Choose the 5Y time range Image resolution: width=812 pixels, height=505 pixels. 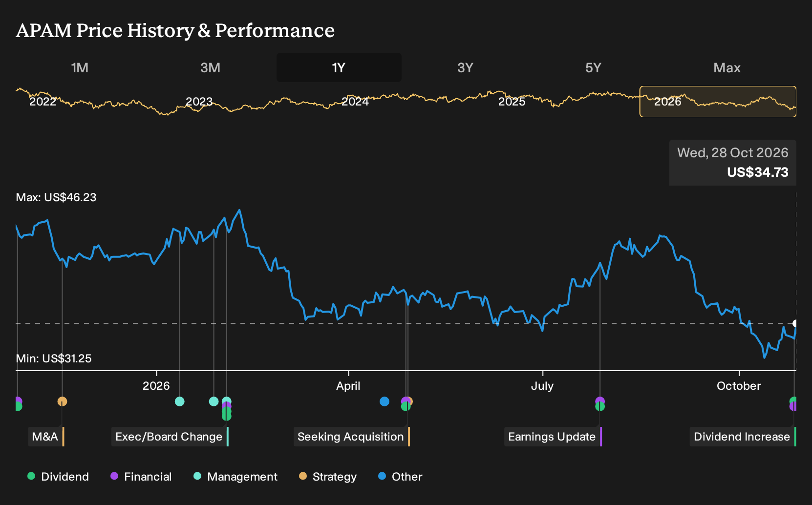[593, 67]
